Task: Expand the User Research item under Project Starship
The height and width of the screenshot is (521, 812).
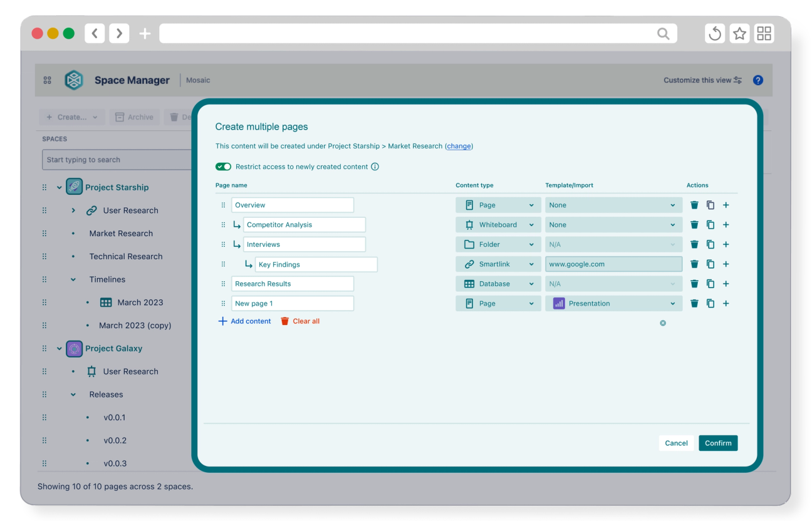Action: pyautogui.click(x=73, y=210)
